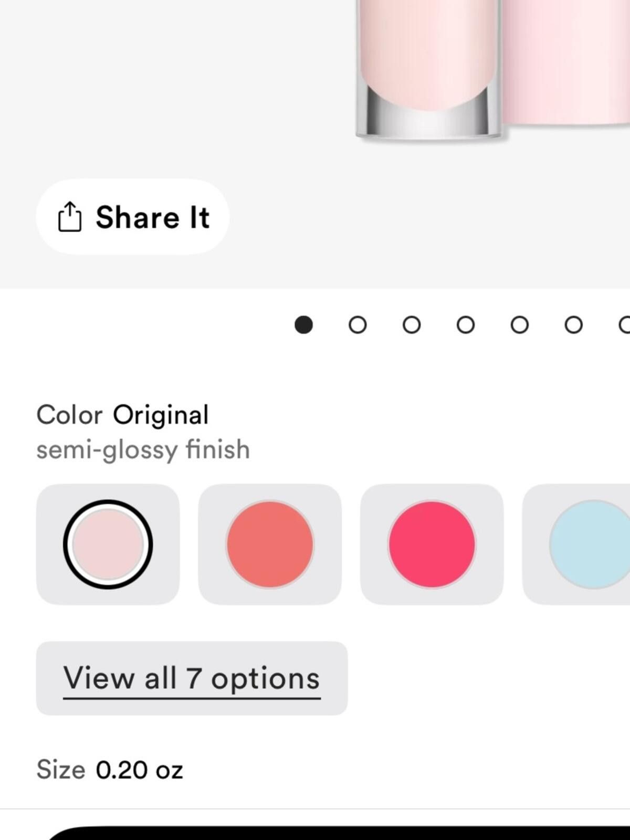Select the light blue color swatch

pos(576,544)
